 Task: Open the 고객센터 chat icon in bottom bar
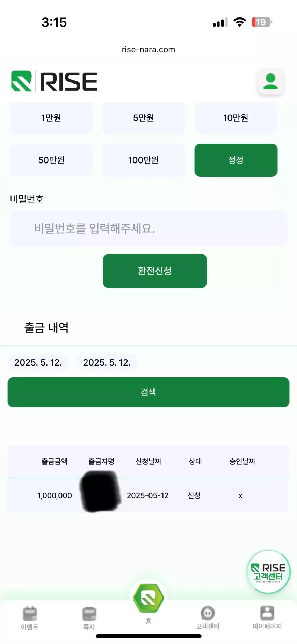[x=208, y=613]
